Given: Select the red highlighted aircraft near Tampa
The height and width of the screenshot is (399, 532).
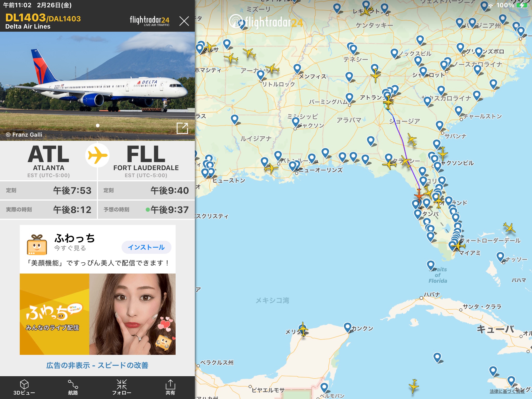Looking at the screenshot, I should click(419, 195).
